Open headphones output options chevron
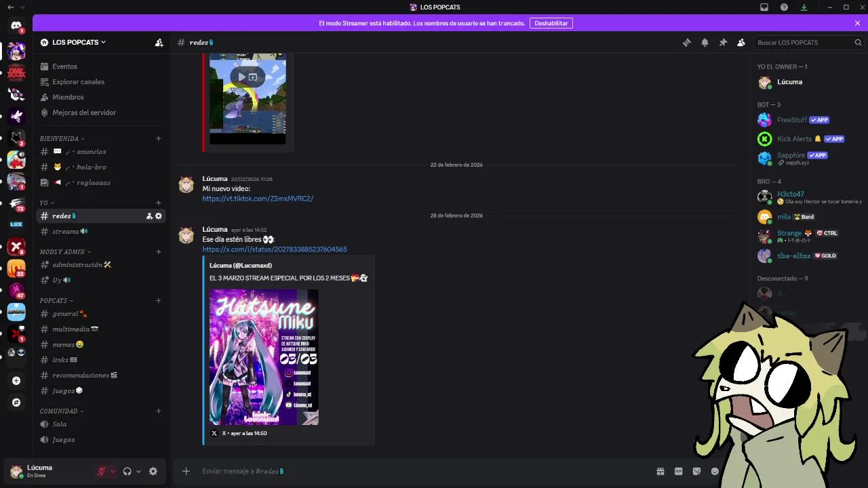Image resolution: width=868 pixels, height=488 pixels. pyautogui.click(x=138, y=471)
